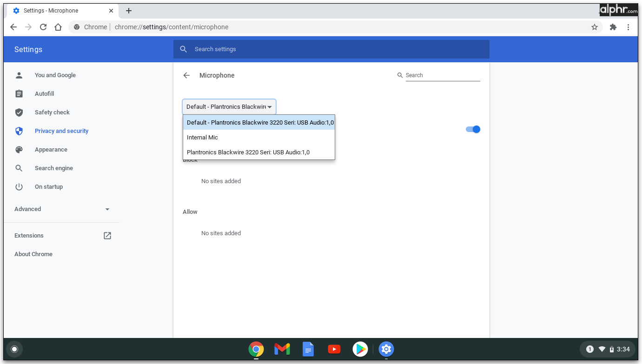Toggle the microphone access switch

pyautogui.click(x=473, y=129)
